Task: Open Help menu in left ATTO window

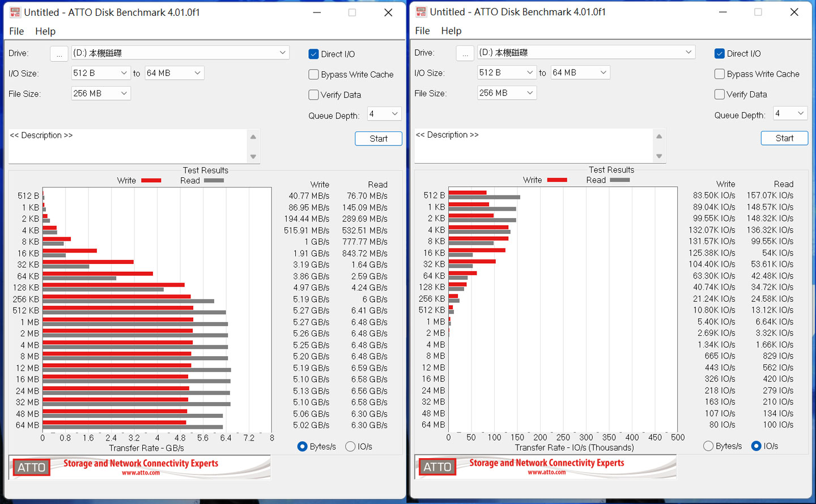Action: click(45, 31)
